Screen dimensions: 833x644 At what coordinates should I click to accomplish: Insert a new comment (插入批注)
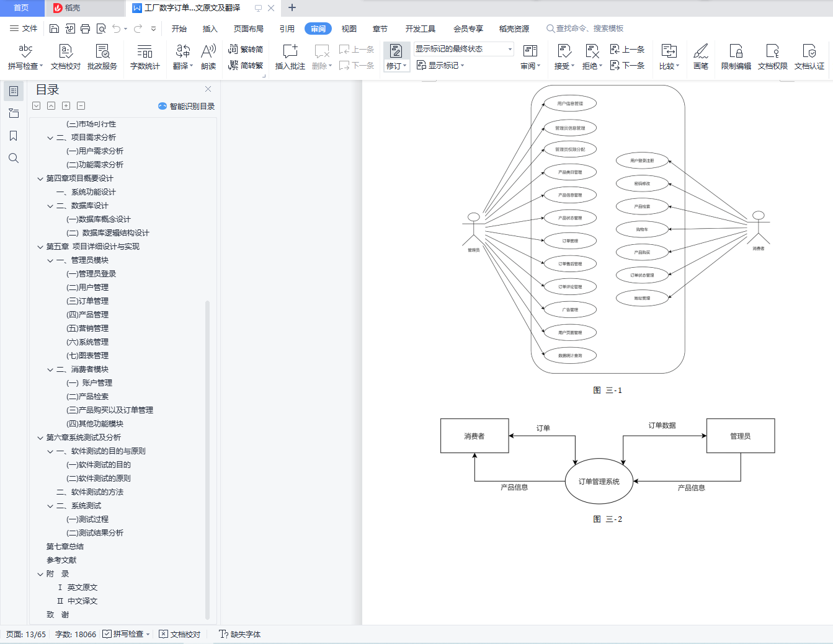point(290,56)
